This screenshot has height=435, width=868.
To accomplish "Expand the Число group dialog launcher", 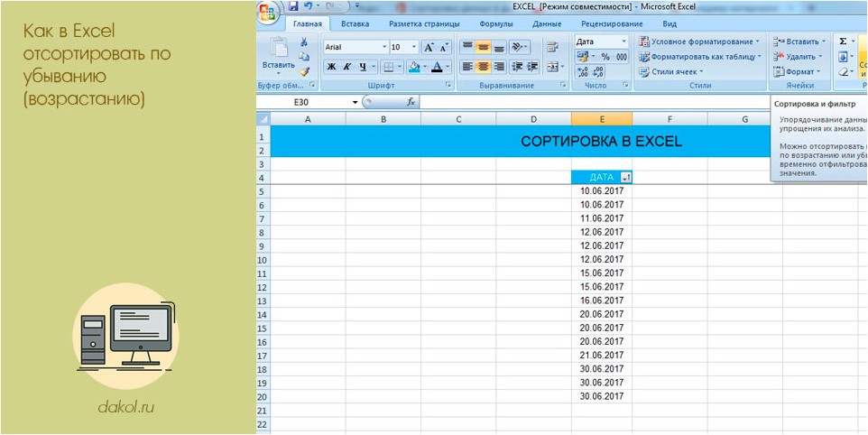I will 625,86.
